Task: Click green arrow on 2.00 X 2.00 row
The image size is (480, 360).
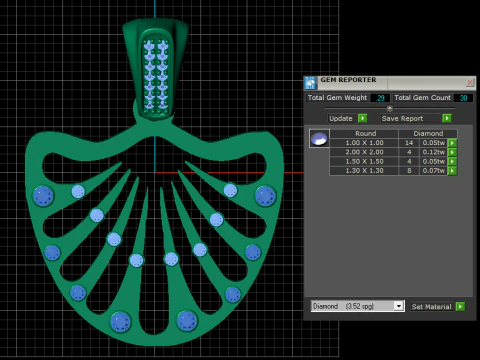Action: pyautogui.click(x=452, y=152)
